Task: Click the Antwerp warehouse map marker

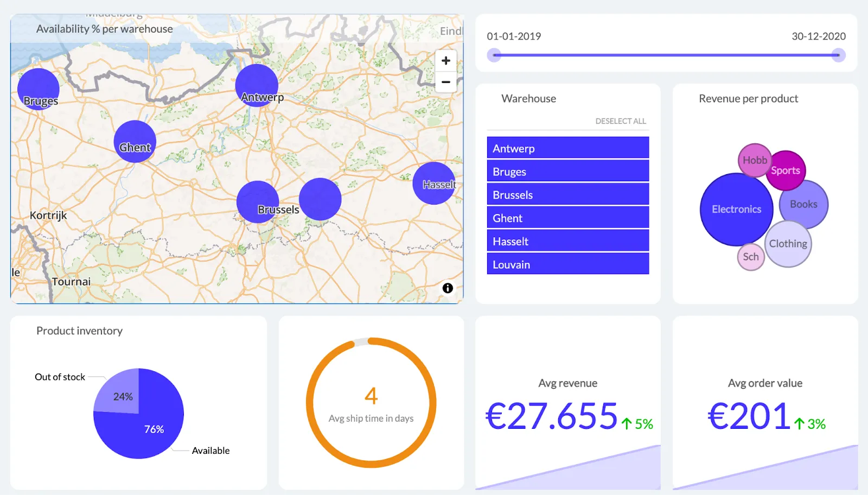Action: pyautogui.click(x=257, y=85)
